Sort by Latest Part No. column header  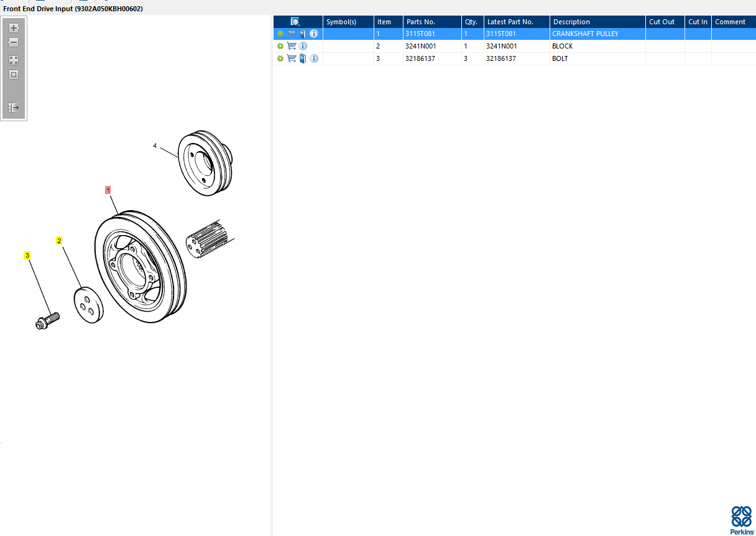[517, 22]
